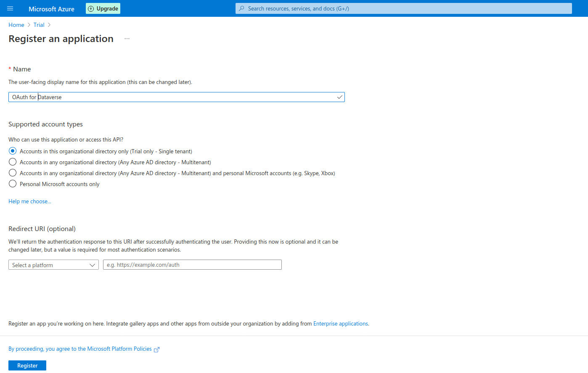
Task: Click the search magnifier icon
Action: tap(241, 8)
